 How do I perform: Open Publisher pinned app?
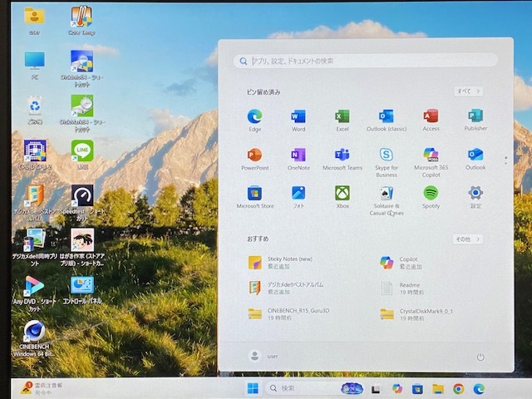(x=475, y=120)
